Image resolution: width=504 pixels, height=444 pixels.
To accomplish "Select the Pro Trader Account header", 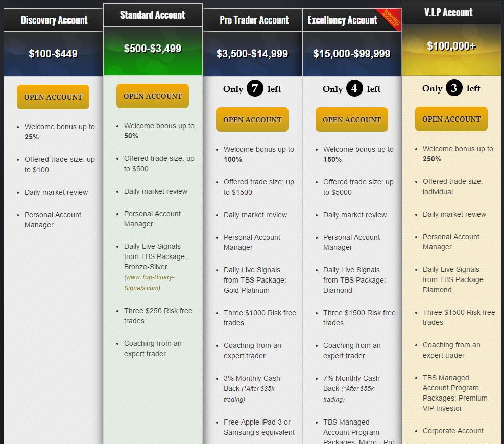I will (254, 20).
